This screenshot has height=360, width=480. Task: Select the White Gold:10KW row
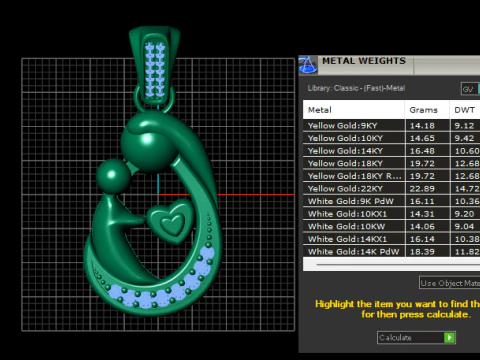coord(392,226)
